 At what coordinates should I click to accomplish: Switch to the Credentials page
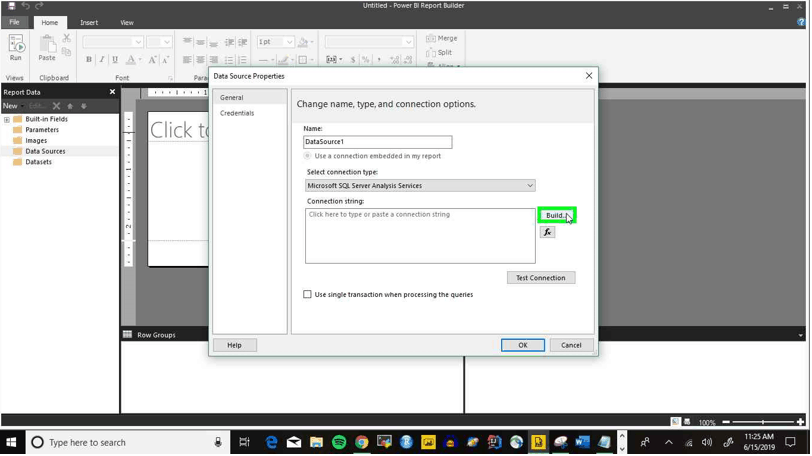coord(237,113)
